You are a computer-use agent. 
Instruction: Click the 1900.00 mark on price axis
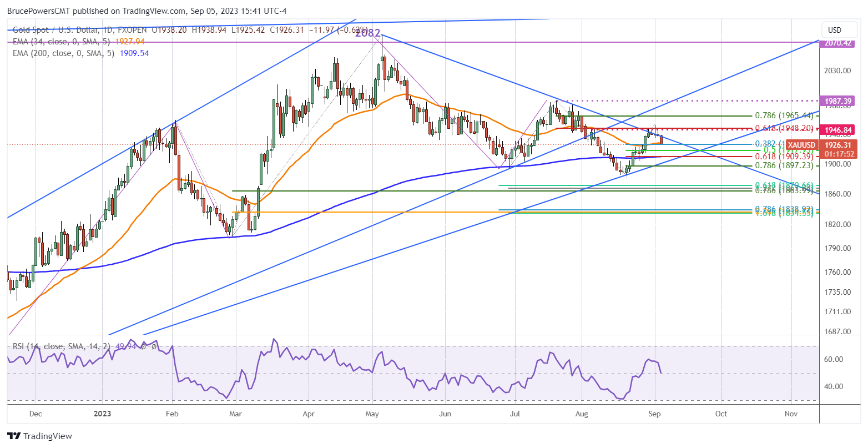(x=838, y=164)
